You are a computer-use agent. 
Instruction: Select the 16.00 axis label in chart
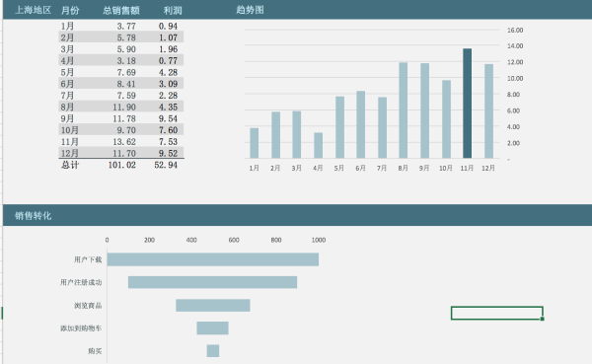pos(515,31)
